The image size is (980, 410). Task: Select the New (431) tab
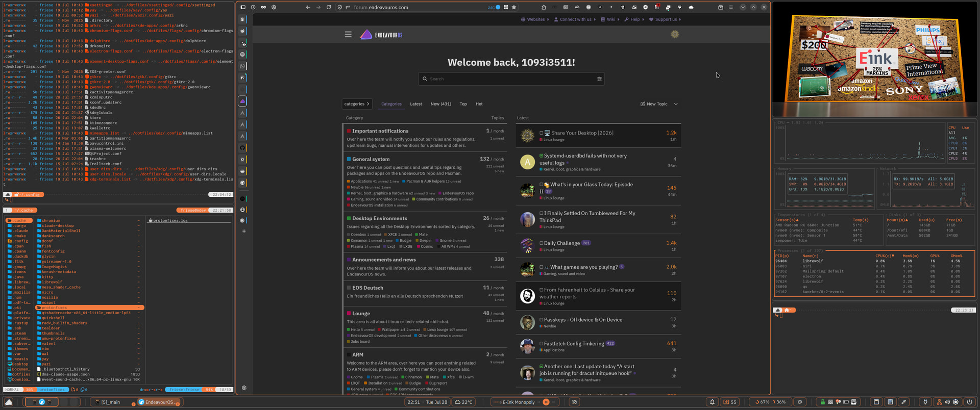(x=440, y=104)
